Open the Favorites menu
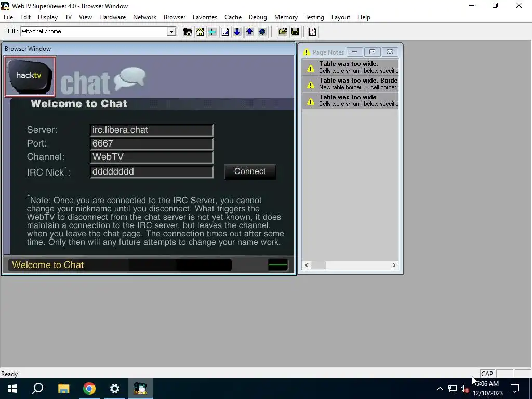Image resolution: width=532 pixels, height=399 pixels. (x=205, y=17)
